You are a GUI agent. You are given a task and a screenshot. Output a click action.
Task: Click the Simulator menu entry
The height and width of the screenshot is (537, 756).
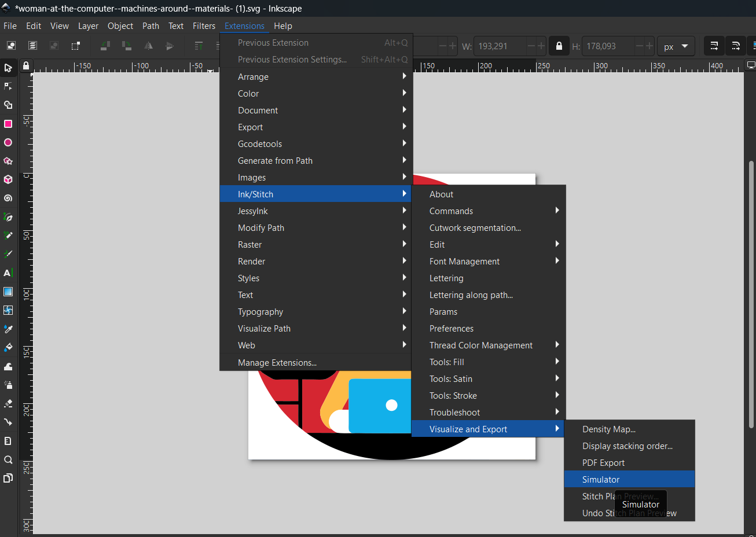click(629, 479)
